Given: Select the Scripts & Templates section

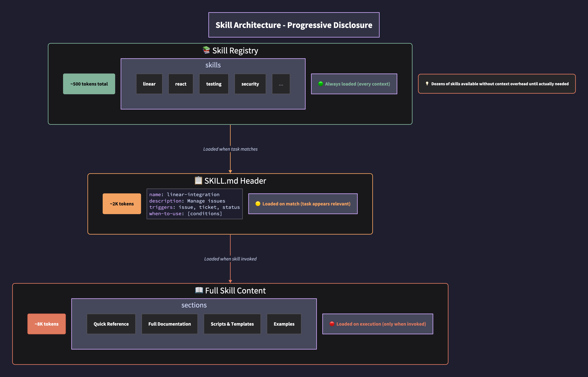Looking at the screenshot, I should (232, 324).
